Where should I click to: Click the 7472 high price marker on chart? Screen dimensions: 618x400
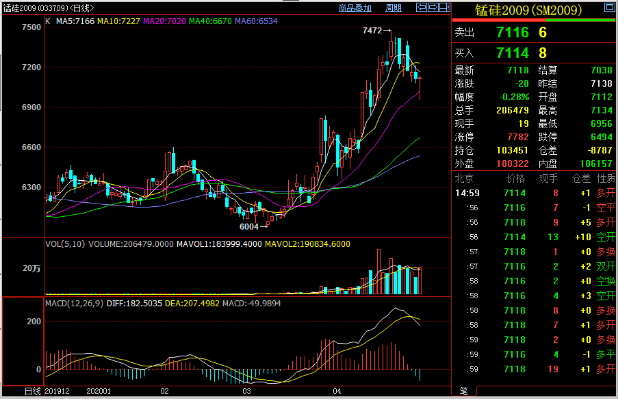pos(372,32)
